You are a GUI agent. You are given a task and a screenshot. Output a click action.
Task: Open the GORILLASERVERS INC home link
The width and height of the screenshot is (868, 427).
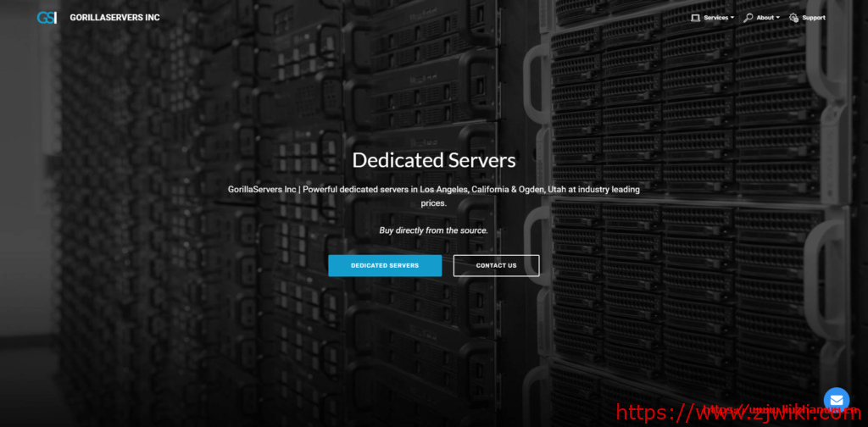tap(114, 18)
